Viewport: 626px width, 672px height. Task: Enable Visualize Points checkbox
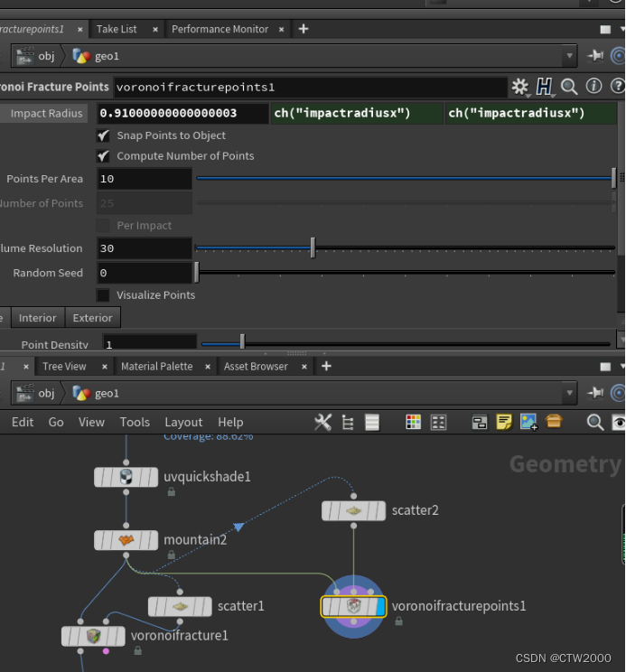[x=103, y=294]
